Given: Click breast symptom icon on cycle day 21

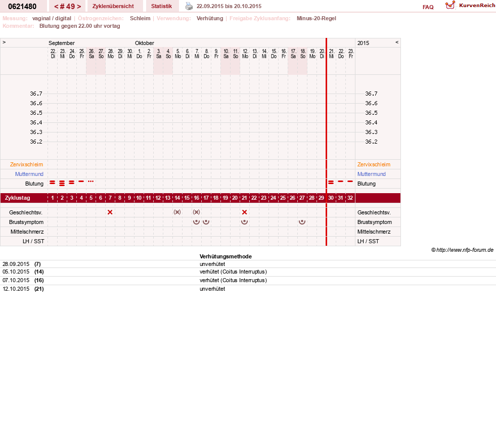Looking at the screenshot, I should point(244,222).
